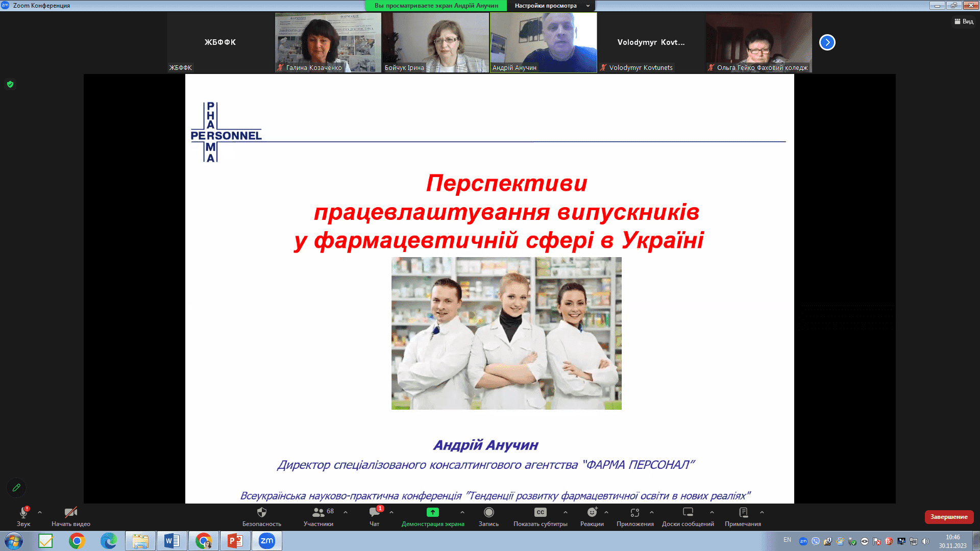Open the checkmark app on taskbar
Image resolution: width=980 pixels, height=551 pixels.
coord(45,541)
